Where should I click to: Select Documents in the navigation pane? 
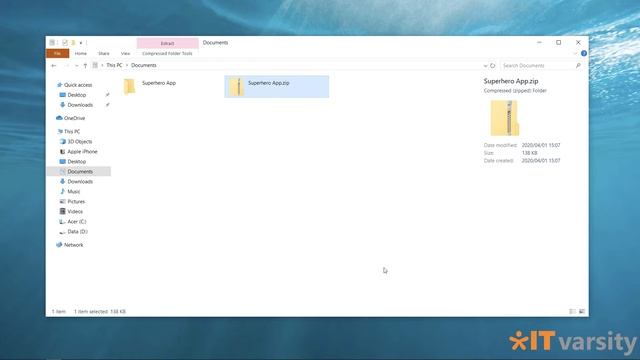[x=80, y=171]
